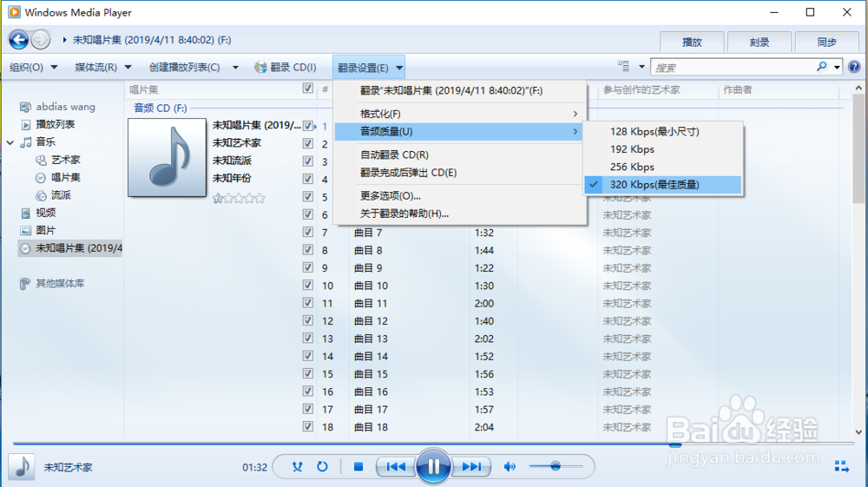Skip to the previous track
868x487 pixels.
(395, 466)
